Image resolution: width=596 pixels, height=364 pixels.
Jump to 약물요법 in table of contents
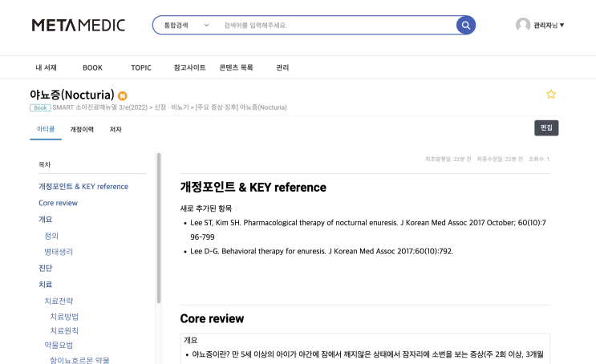point(59,345)
